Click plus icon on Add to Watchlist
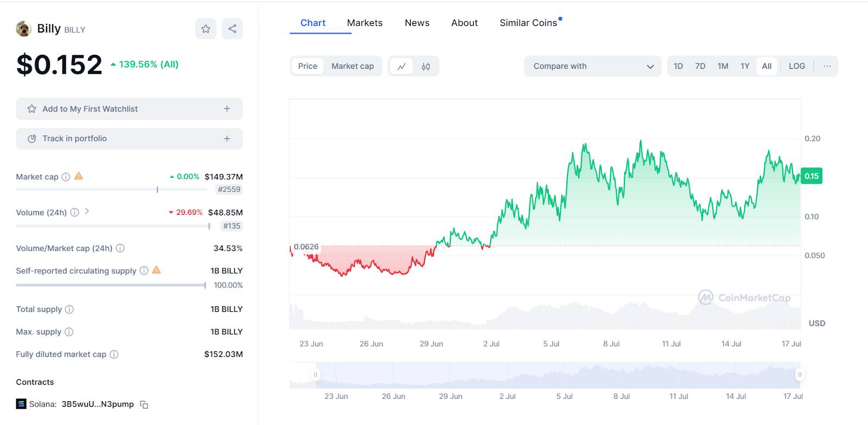This screenshot has height=425, width=868. 227,109
